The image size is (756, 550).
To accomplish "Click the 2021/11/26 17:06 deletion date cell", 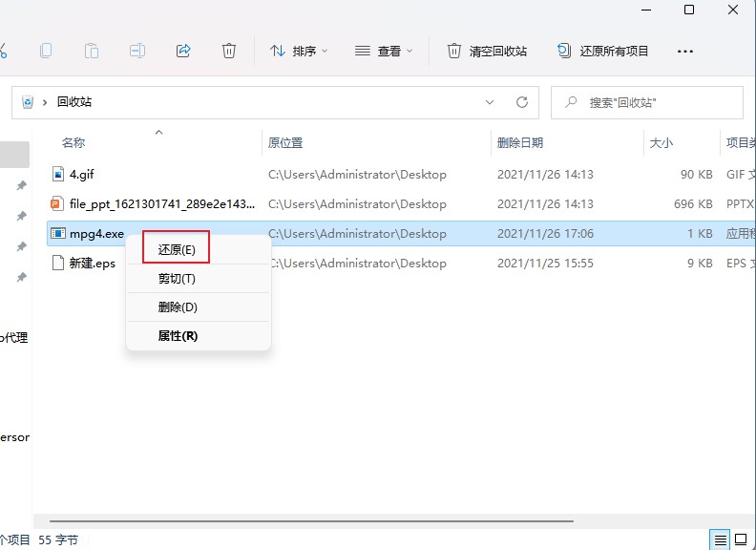I will (x=545, y=234).
